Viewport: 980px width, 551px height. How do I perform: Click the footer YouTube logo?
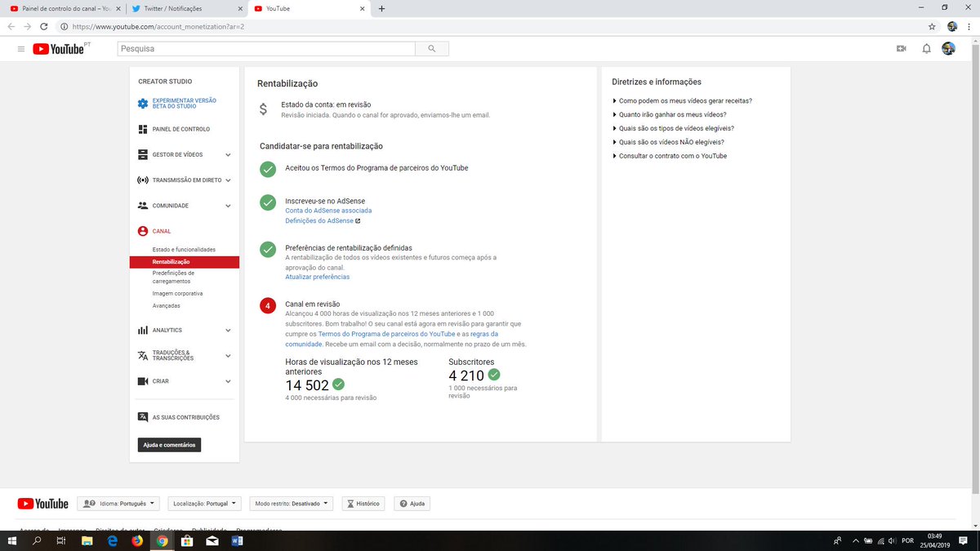point(42,504)
